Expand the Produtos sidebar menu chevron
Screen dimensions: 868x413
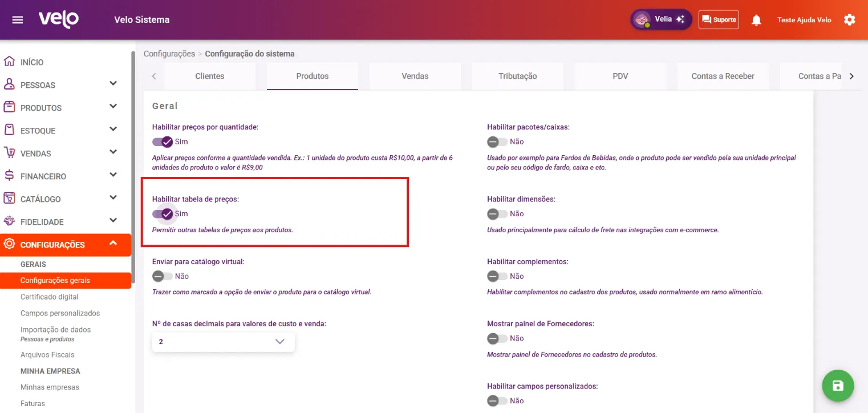(x=113, y=107)
